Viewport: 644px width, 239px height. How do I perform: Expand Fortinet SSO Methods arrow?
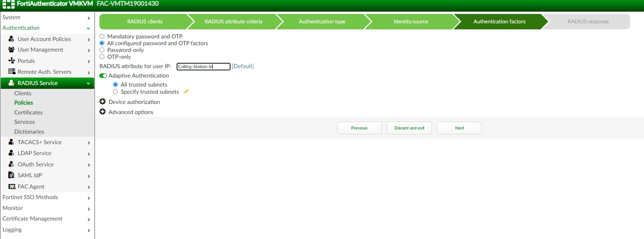[89, 198]
